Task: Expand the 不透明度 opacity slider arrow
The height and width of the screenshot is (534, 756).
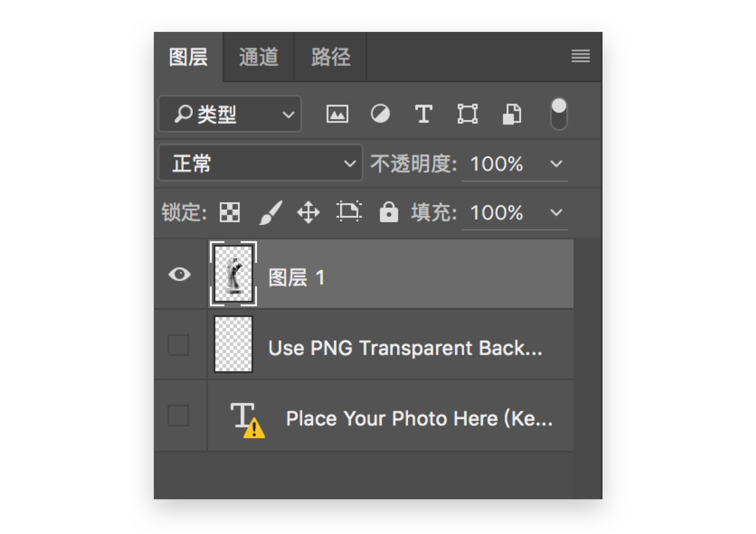Action: [x=556, y=164]
